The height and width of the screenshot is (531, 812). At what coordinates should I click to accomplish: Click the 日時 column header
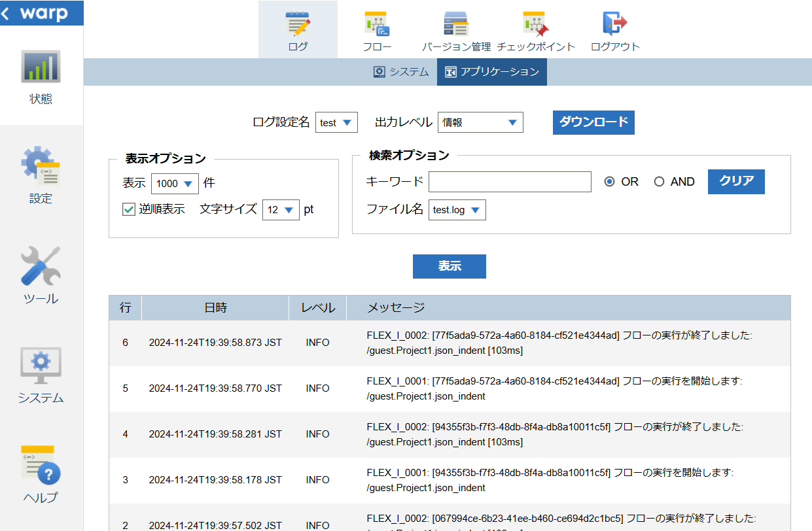pos(215,308)
